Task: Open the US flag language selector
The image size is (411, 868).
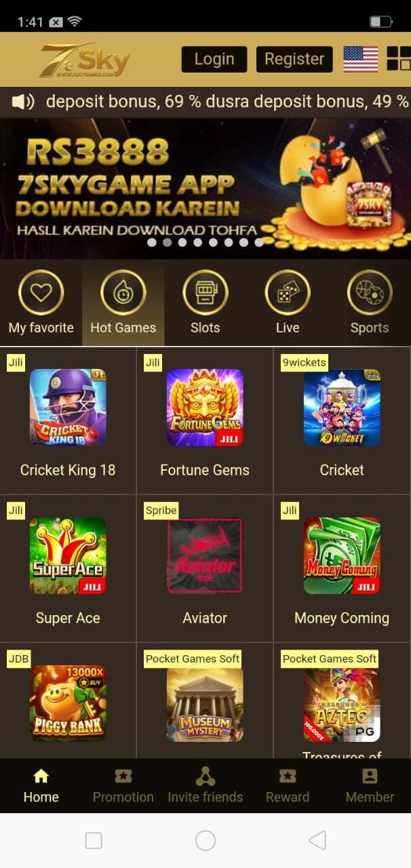Action: coord(361,59)
